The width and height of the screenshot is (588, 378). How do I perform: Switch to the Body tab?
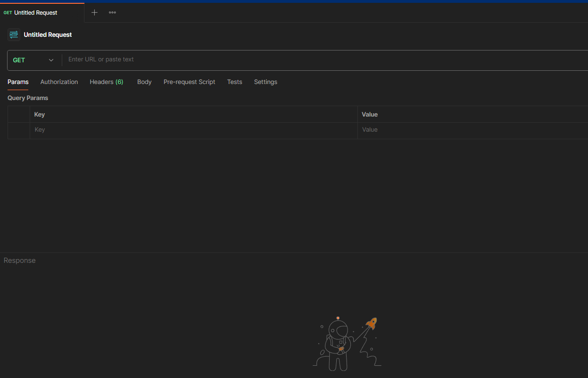(x=144, y=82)
